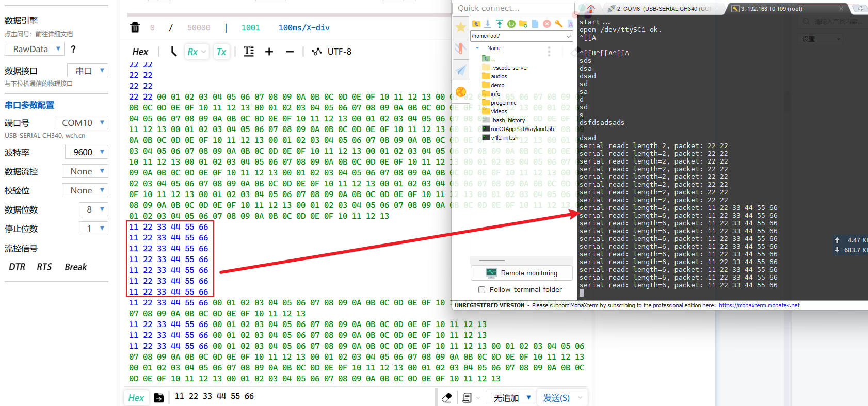Open the mobaxterm.mobatek.net link
The width and height of the screenshot is (868, 406).
coord(759,305)
